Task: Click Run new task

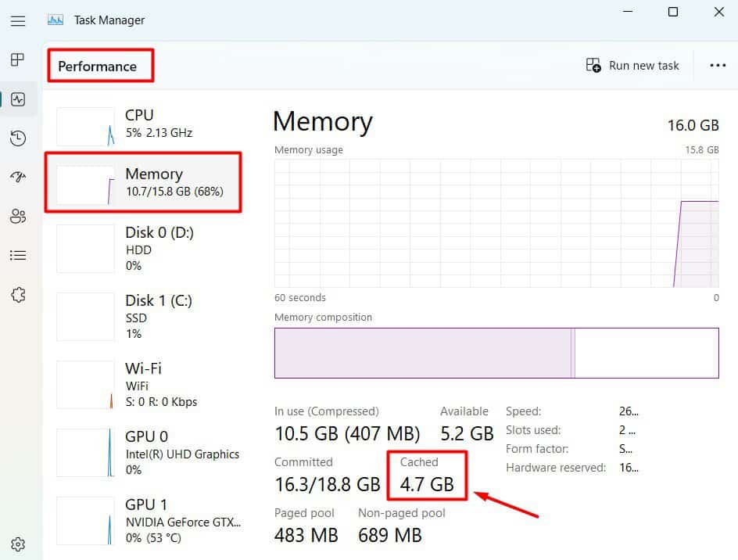Action: pyautogui.click(x=633, y=65)
